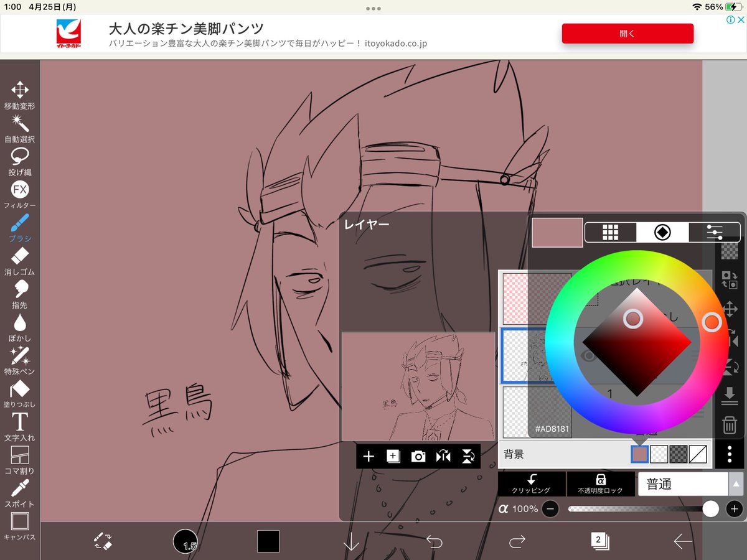Select layer 1 empty thumbnail
Viewport: 747px width, 560px height.
coord(537,413)
